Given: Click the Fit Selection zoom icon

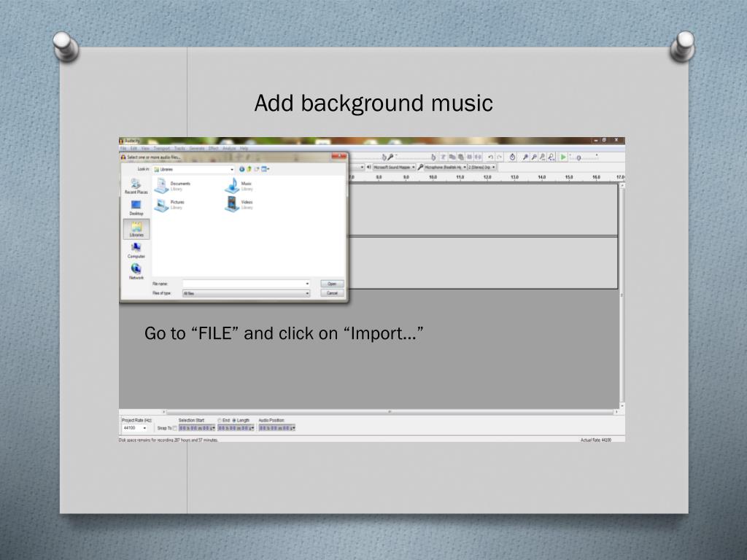Looking at the screenshot, I should pyautogui.click(x=543, y=157).
